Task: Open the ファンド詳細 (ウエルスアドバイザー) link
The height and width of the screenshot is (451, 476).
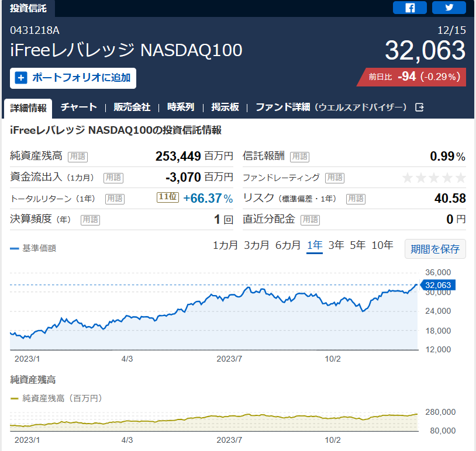Action: coord(331,107)
